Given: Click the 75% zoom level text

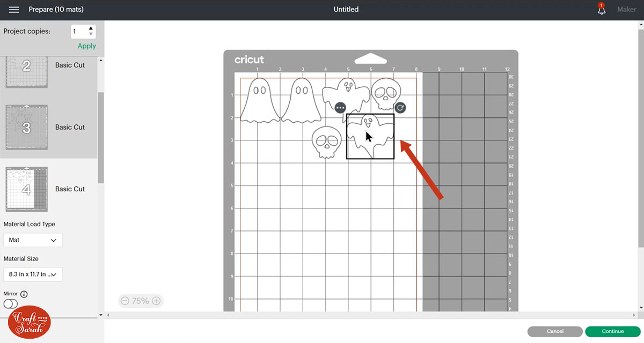Looking at the screenshot, I should pyautogui.click(x=141, y=301).
